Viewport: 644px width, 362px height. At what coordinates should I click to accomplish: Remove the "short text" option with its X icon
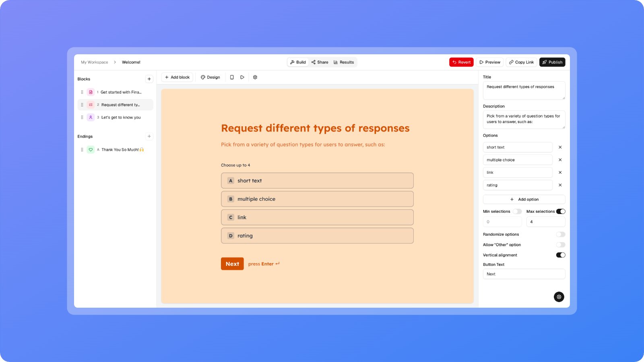560,147
